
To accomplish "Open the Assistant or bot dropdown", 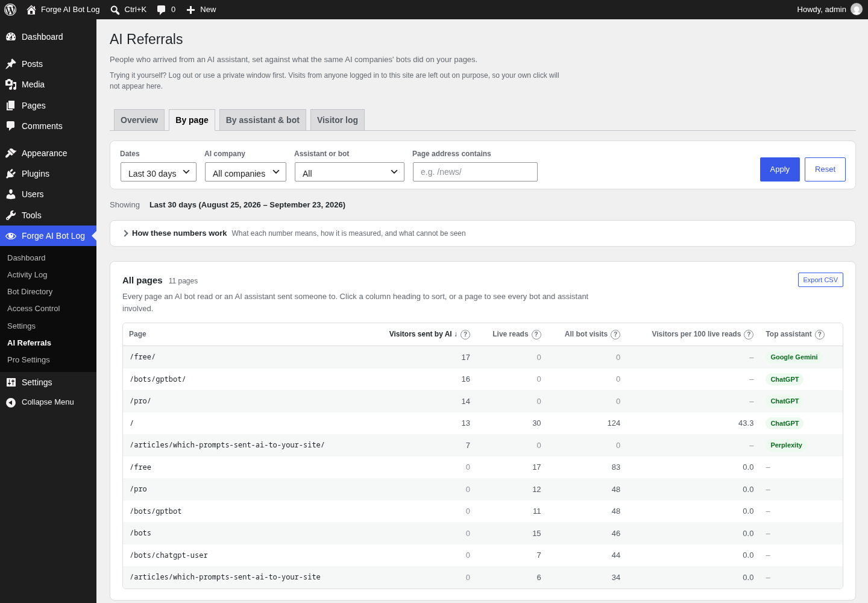I will pos(350,172).
